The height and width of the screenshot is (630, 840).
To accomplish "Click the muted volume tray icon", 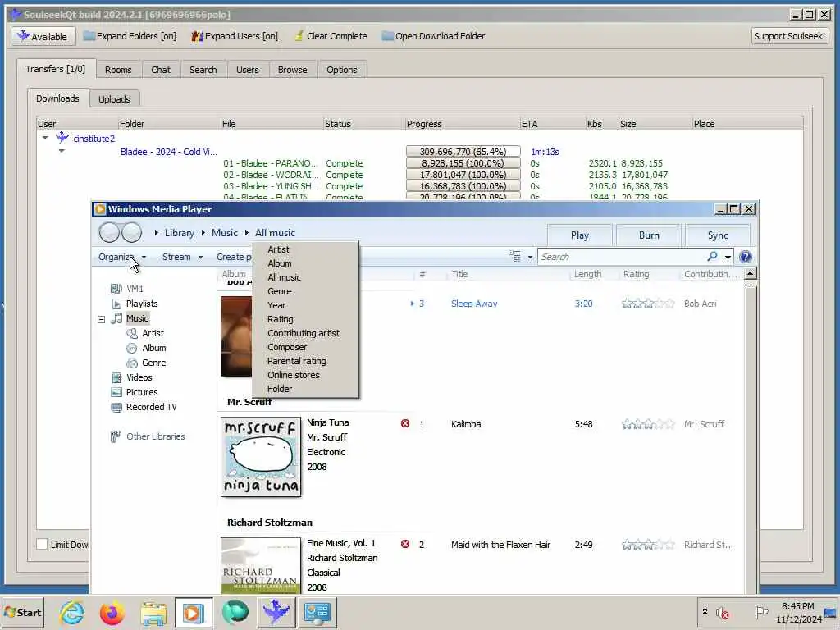I will point(723,612).
